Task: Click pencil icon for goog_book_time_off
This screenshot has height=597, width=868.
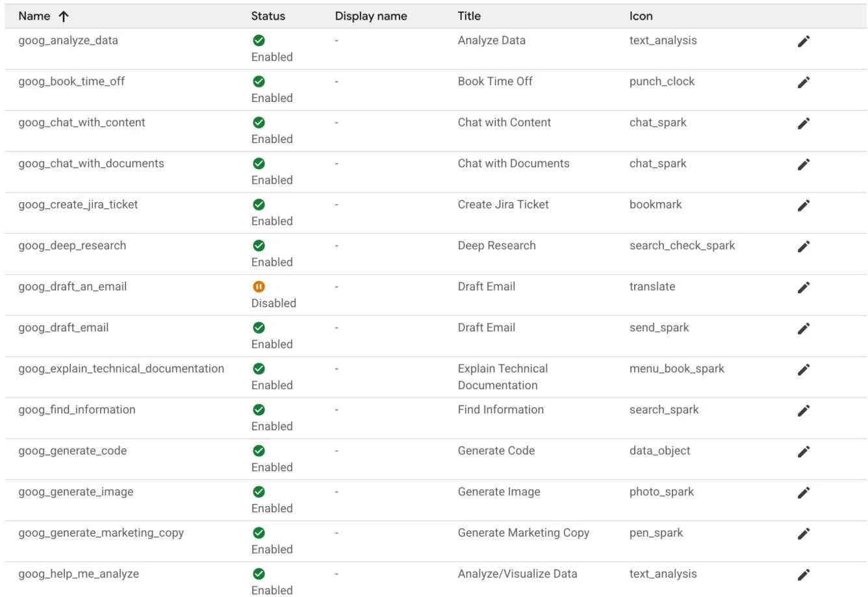Action: pyautogui.click(x=804, y=83)
